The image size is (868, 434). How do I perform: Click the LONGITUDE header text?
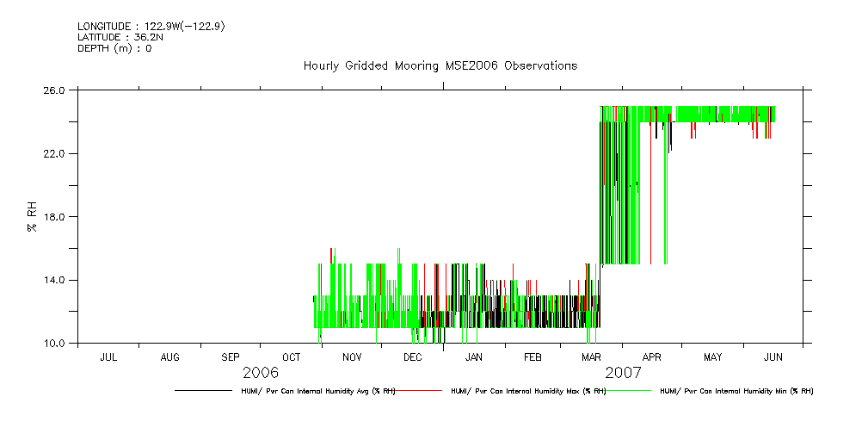[151, 27]
